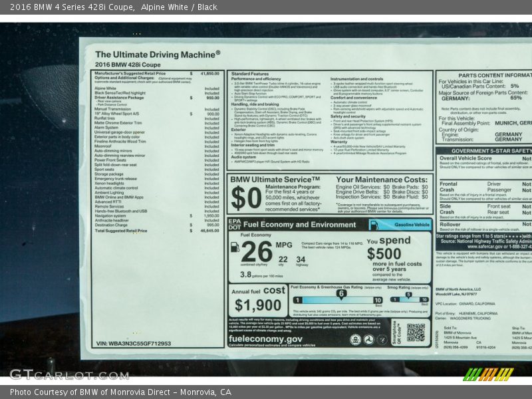
Task: Select the 'Navigation system' option line
Action: click(x=110, y=215)
